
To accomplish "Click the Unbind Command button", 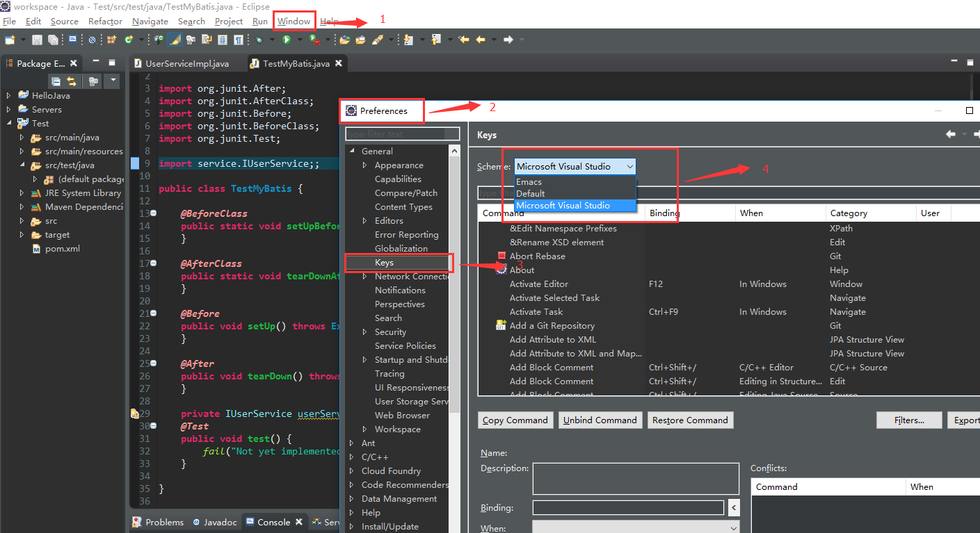I will click(x=600, y=420).
